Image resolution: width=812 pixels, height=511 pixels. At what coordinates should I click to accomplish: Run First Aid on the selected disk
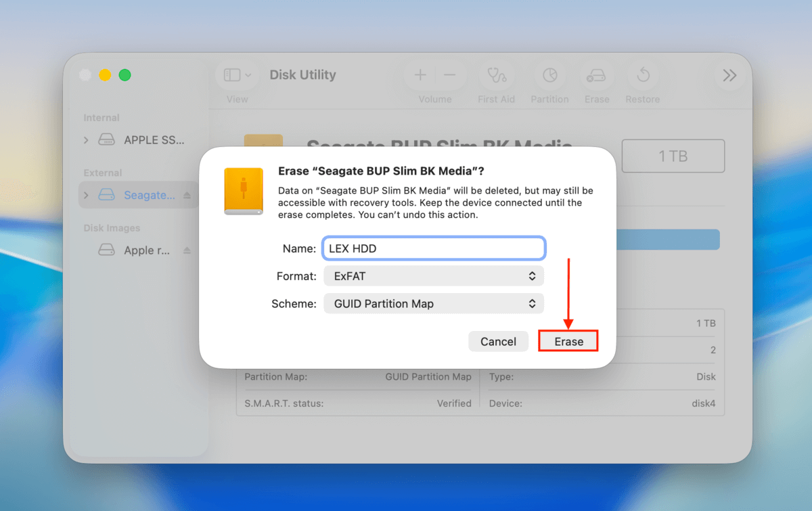(x=496, y=76)
